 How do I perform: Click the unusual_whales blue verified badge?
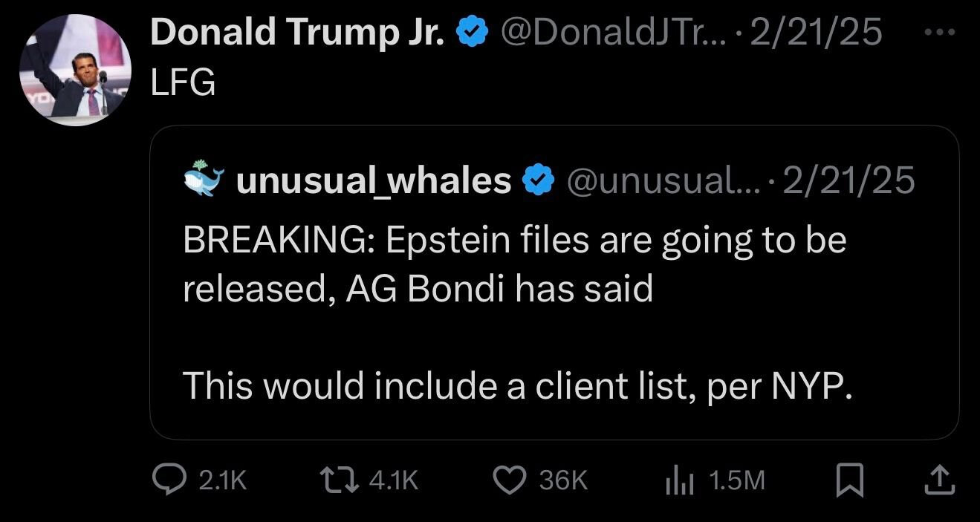click(x=540, y=180)
